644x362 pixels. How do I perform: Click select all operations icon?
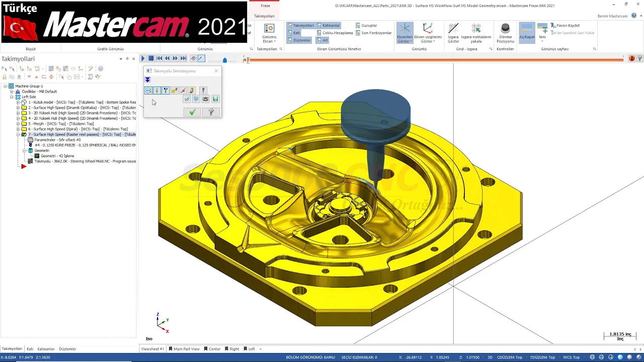pos(5,69)
